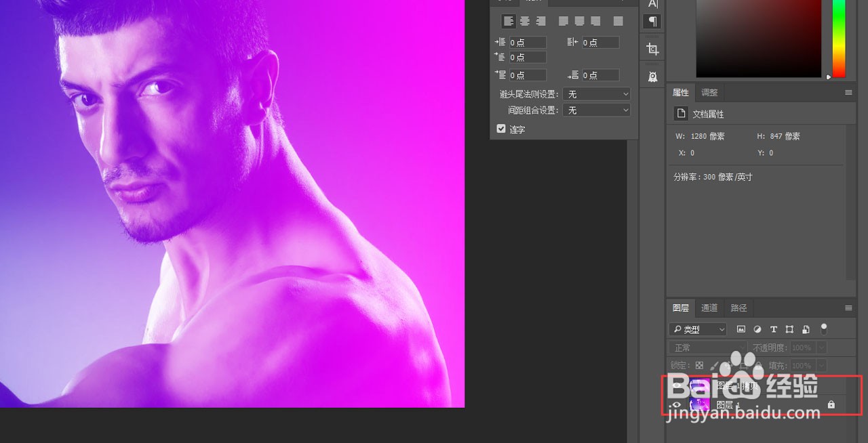Screen dimensions: 868x443
Task: Click the space before 0 点 field
Action: pyautogui.click(x=528, y=75)
